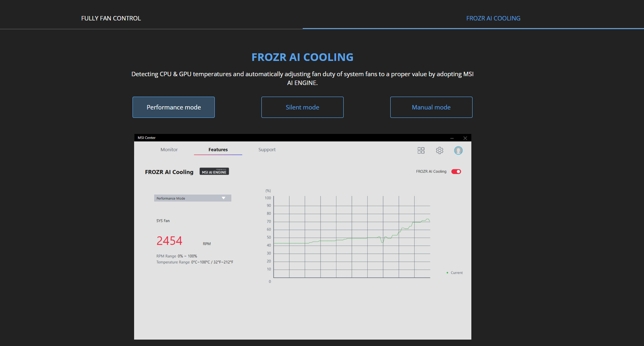The image size is (644, 346).
Task: Switch to Silent mode
Action: (302, 107)
